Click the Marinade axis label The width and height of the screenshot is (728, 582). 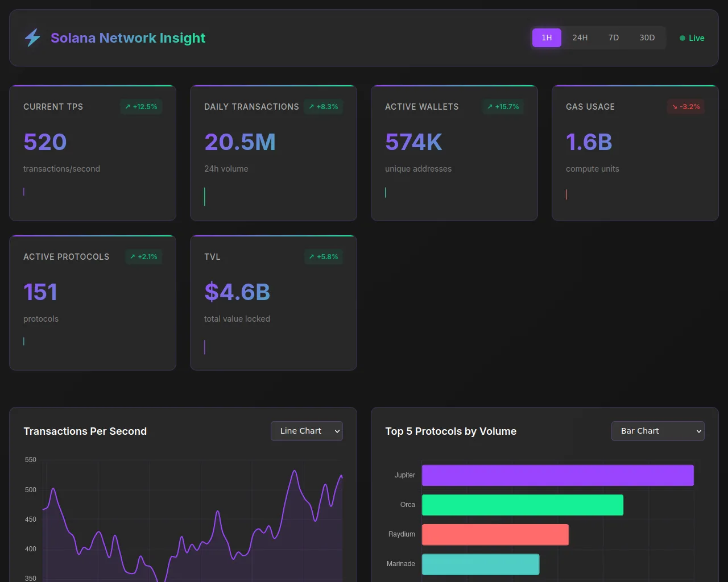coord(401,564)
